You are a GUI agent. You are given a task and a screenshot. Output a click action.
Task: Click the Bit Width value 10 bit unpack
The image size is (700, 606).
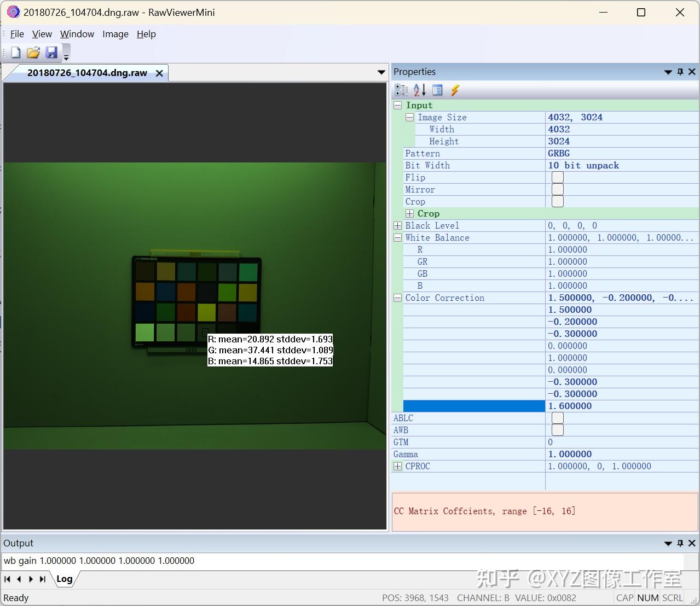coord(583,165)
